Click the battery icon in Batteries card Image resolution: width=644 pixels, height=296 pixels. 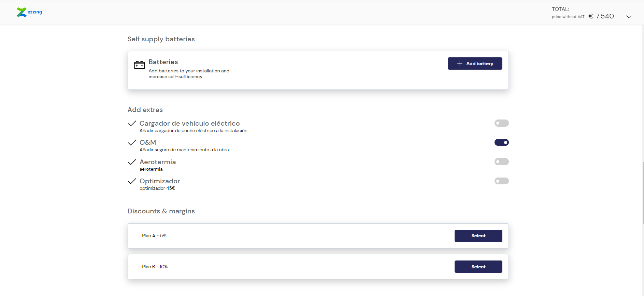pos(139,65)
